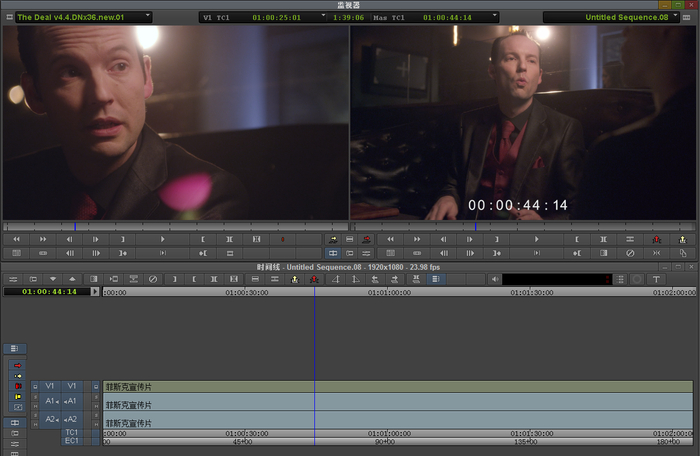The image size is (700, 456).
Task: Toggle the audio mute speaker in timeline toolbar
Action: (495, 279)
